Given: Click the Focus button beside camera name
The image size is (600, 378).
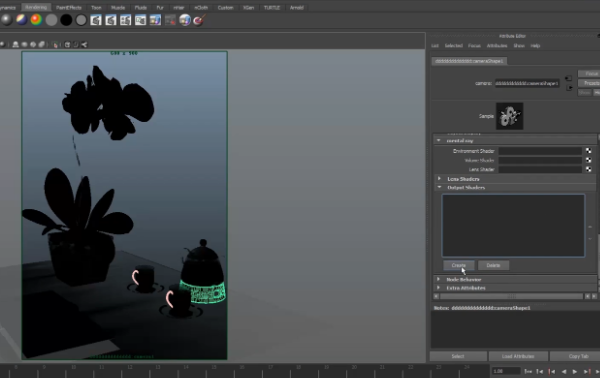Looking at the screenshot, I should tap(589, 73).
